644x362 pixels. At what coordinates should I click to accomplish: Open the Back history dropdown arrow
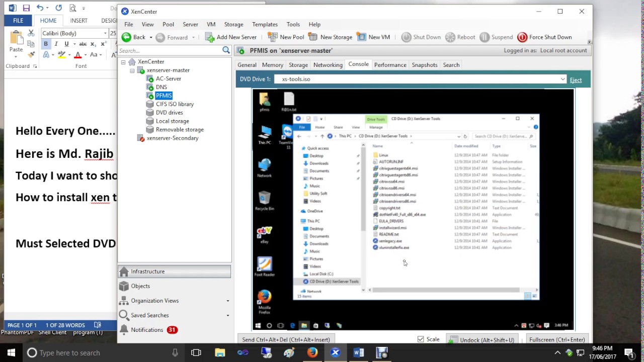tap(150, 38)
